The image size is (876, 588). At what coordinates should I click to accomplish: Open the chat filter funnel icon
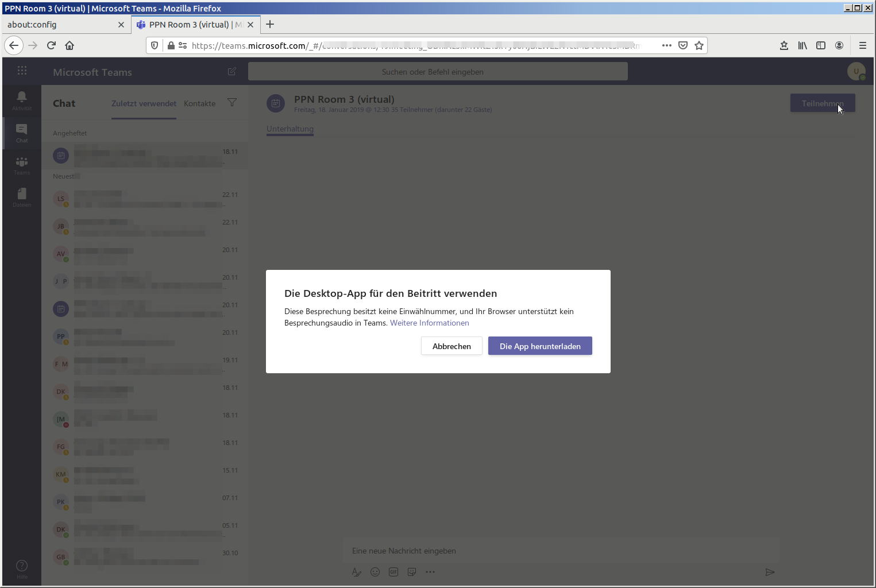tap(232, 103)
